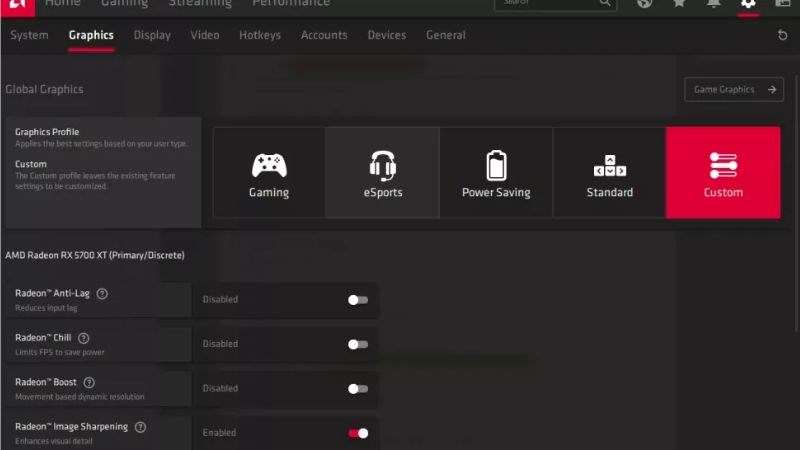Show help for Radeon Chill

pyautogui.click(x=84, y=338)
